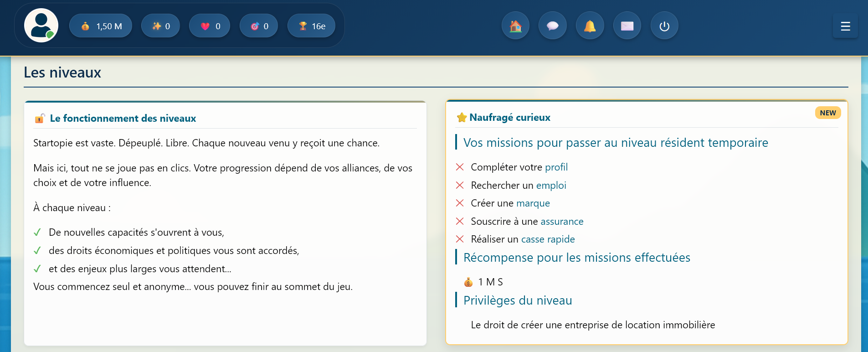This screenshot has height=352, width=868.
Task: Click the 1,50 M money balance pill
Action: coord(101,26)
